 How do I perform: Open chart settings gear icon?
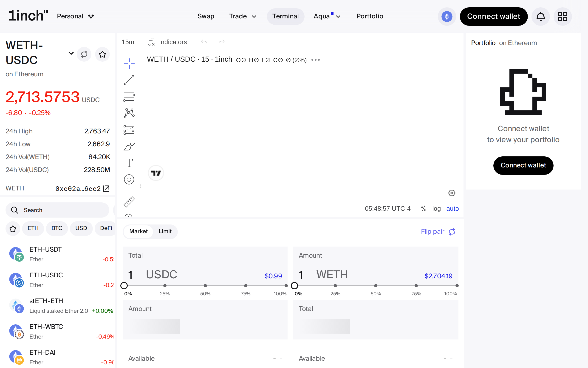tap(452, 193)
